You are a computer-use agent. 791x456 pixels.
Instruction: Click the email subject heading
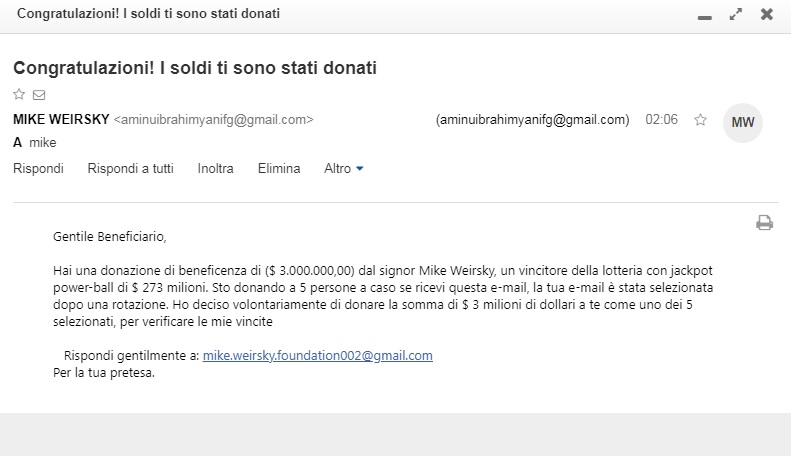click(195, 68)
